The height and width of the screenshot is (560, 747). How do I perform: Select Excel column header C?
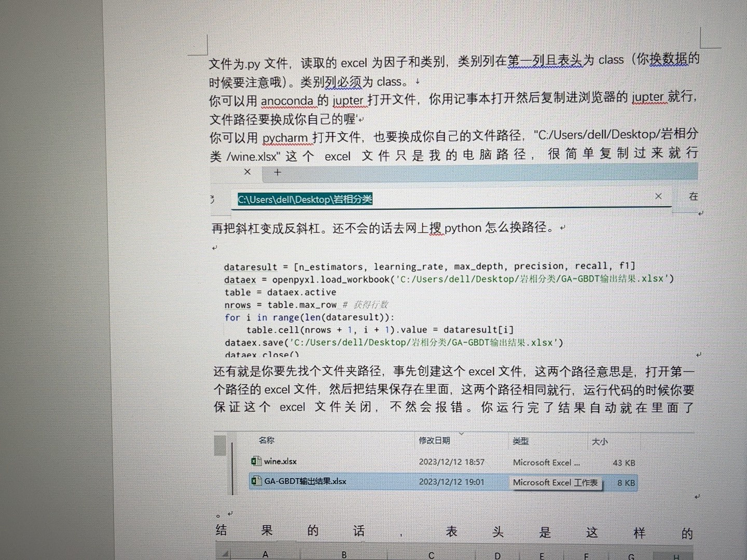click(431, 555)
